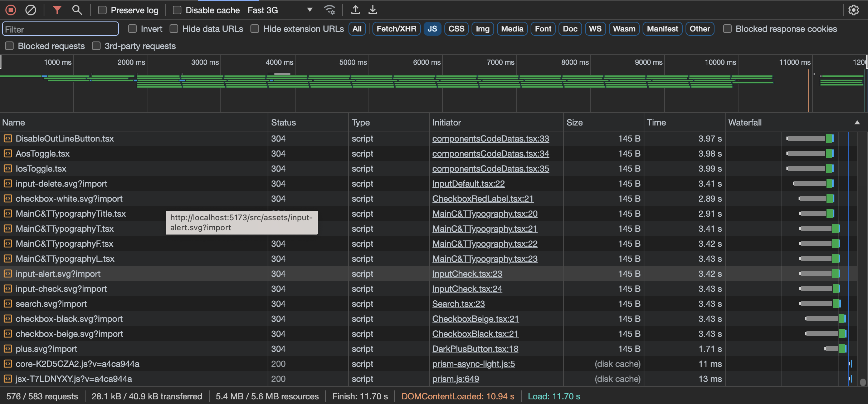Import HAR file upload icon
Screen dimensions: 868x404
[355, 10]
